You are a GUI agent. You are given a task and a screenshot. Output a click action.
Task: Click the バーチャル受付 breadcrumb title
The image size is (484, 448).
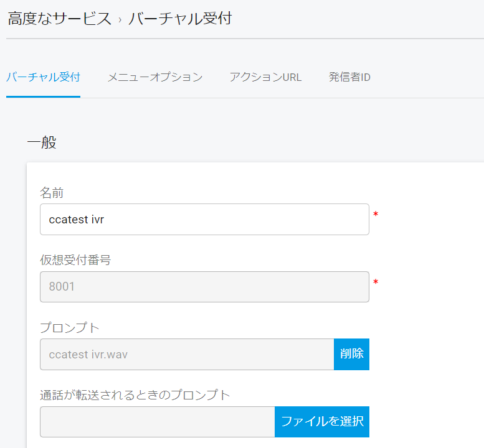tap(180, 19)
